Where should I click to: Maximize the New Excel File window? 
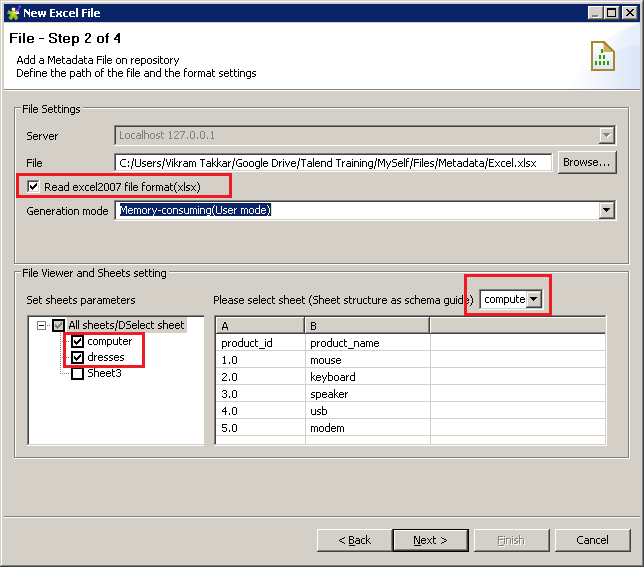tap(612, 13)
